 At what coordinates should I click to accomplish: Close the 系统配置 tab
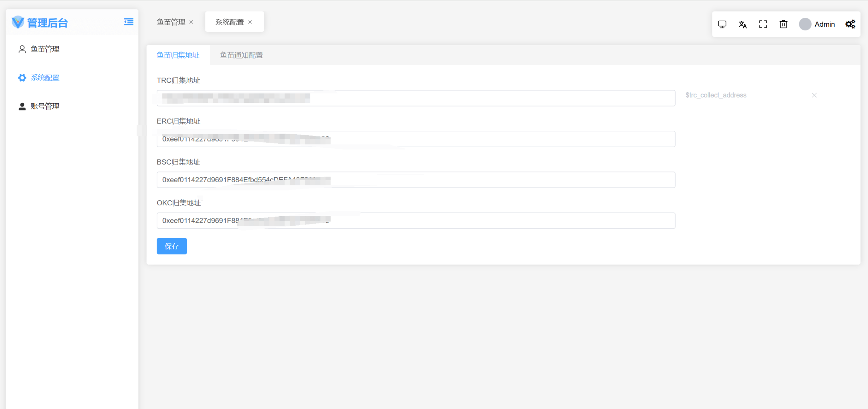(x=250, y=22)
